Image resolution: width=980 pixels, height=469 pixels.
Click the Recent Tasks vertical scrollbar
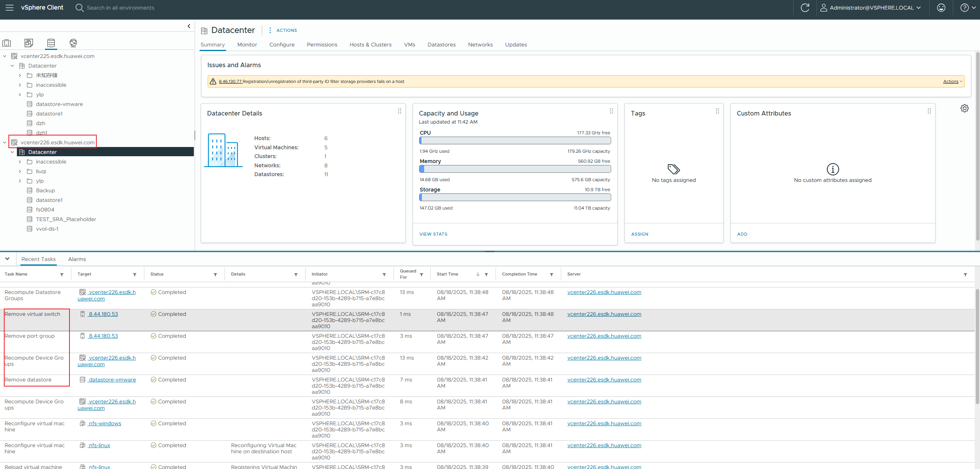(x=977, y=346)
